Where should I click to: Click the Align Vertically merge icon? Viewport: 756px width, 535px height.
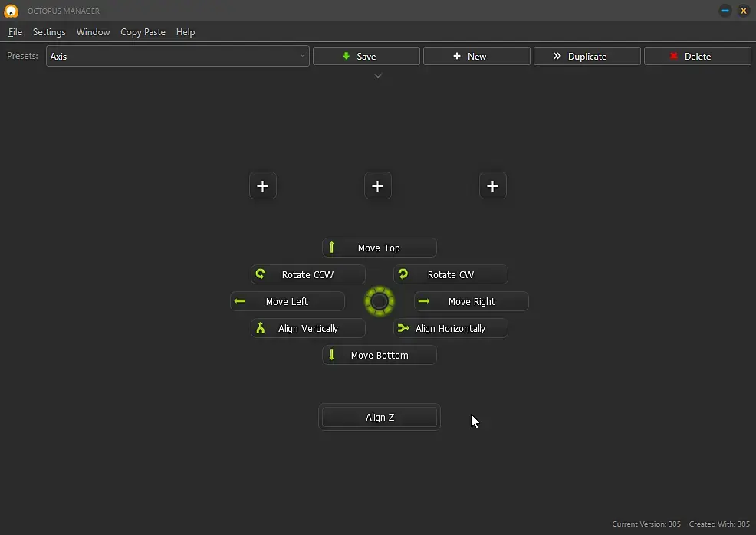coord(261,328)
